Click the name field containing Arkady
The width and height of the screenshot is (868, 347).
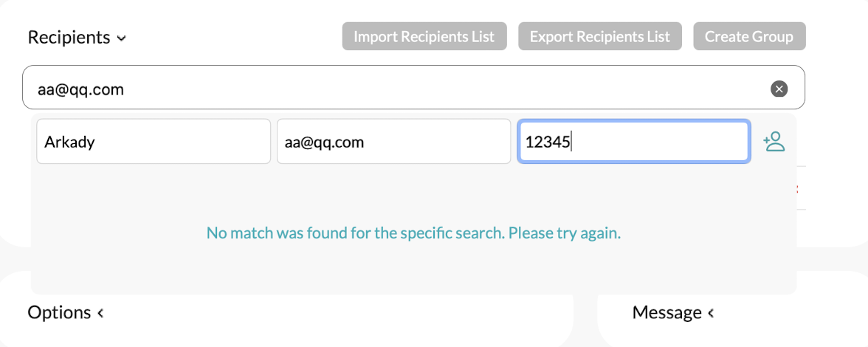coord(153,142)
